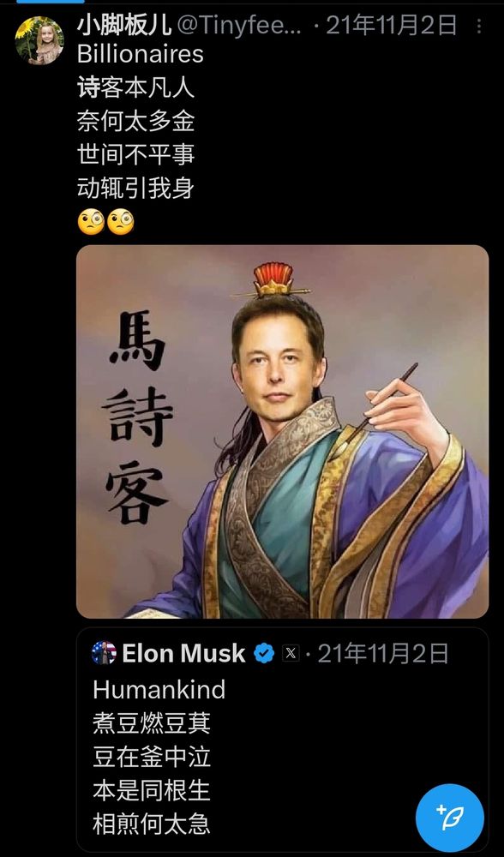The width and height of the screenshot is (504, 857).
Task: Click the poem line 诗客本凡人
Action: pyautogui.click(x=135, y=88)
